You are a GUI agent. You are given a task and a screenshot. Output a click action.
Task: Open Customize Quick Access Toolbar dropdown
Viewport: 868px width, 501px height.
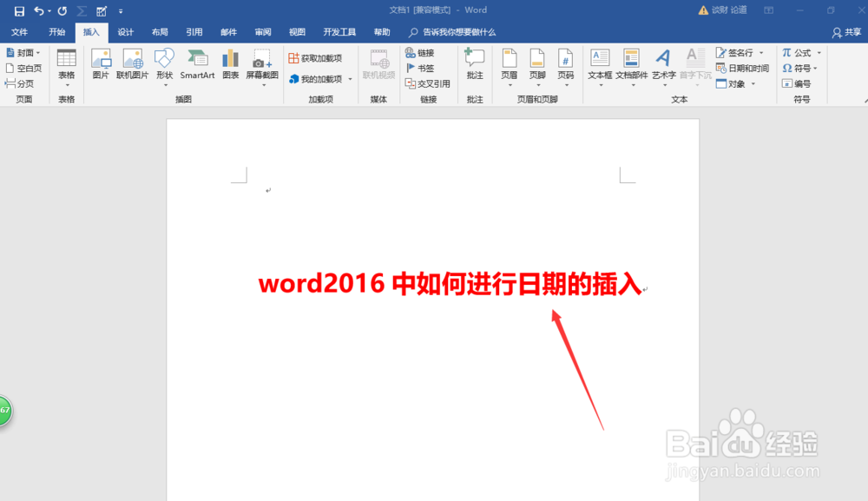121,11
